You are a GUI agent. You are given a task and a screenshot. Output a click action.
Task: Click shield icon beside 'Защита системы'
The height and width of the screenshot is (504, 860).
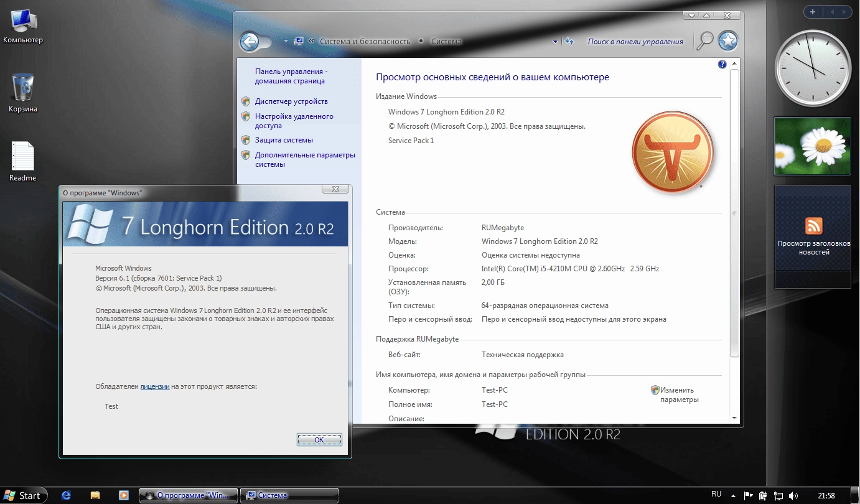click(x=246, y=140)
